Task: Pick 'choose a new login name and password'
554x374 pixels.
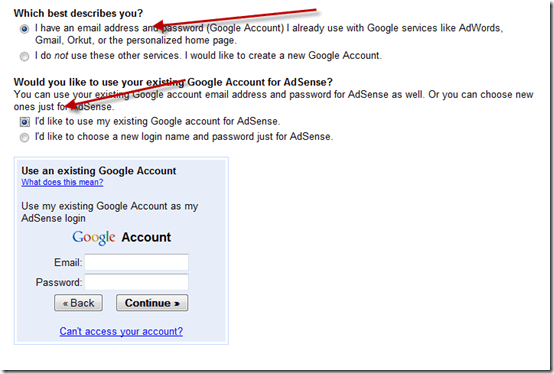Action: click(x=24, y=137)
